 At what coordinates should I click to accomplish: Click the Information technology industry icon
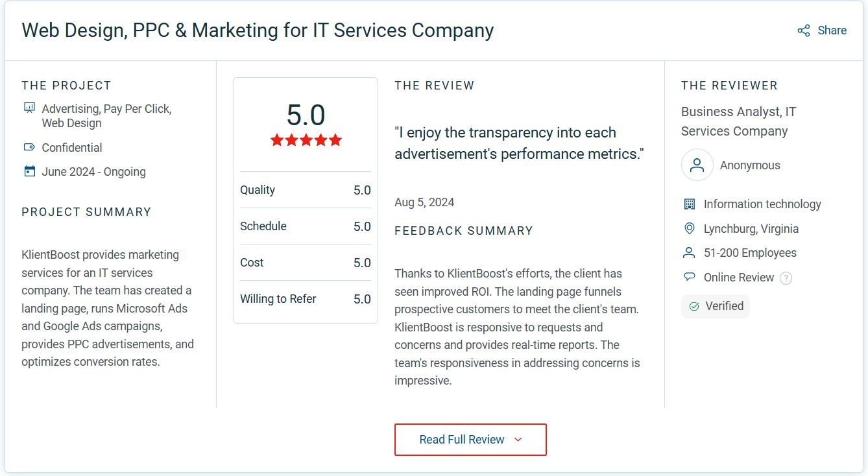tap(688, 204)
